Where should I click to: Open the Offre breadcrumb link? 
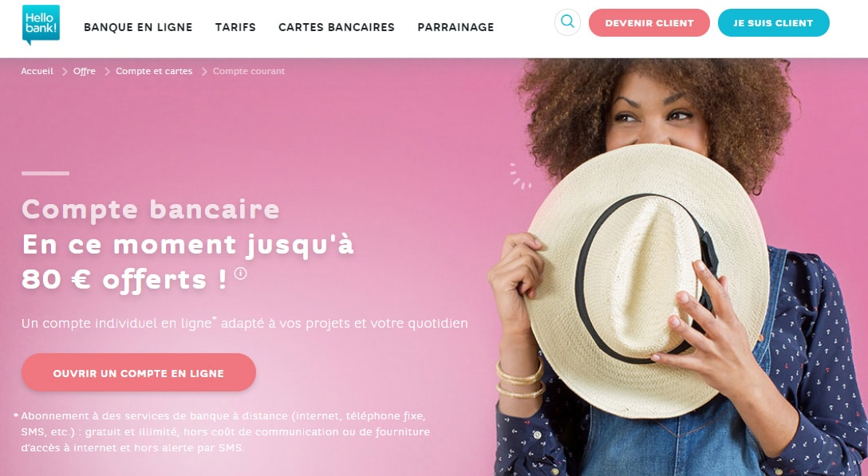[84, 72]
